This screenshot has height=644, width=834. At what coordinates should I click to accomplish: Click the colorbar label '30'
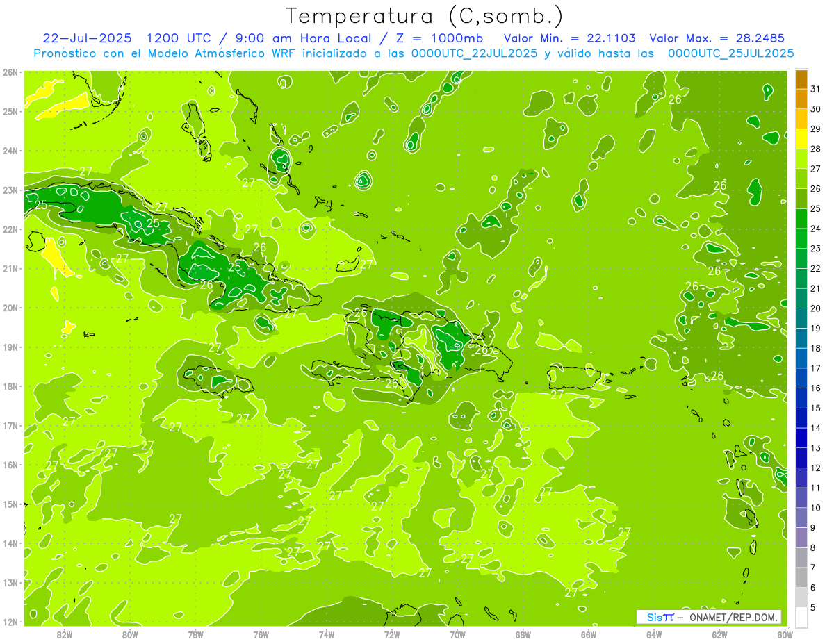point(816,109)
